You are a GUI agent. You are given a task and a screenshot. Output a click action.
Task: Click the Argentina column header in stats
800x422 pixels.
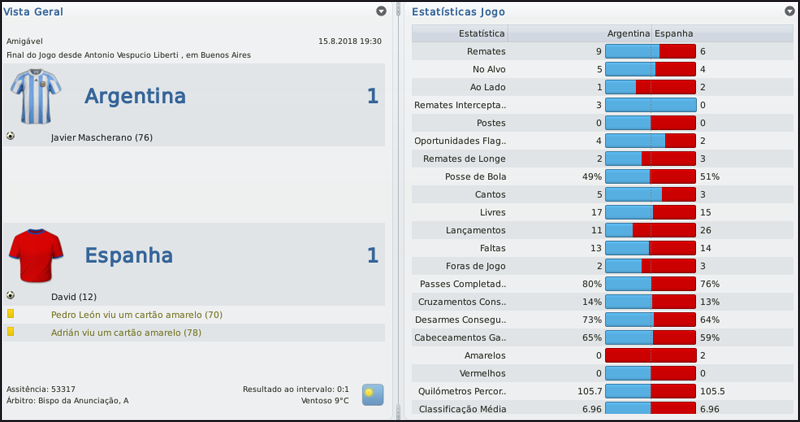click(628, 33)
